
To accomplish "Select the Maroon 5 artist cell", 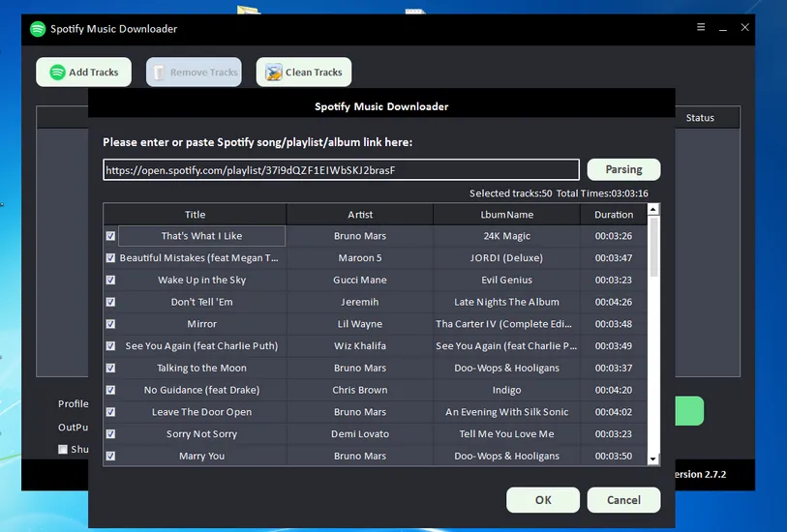I will 360,257.
